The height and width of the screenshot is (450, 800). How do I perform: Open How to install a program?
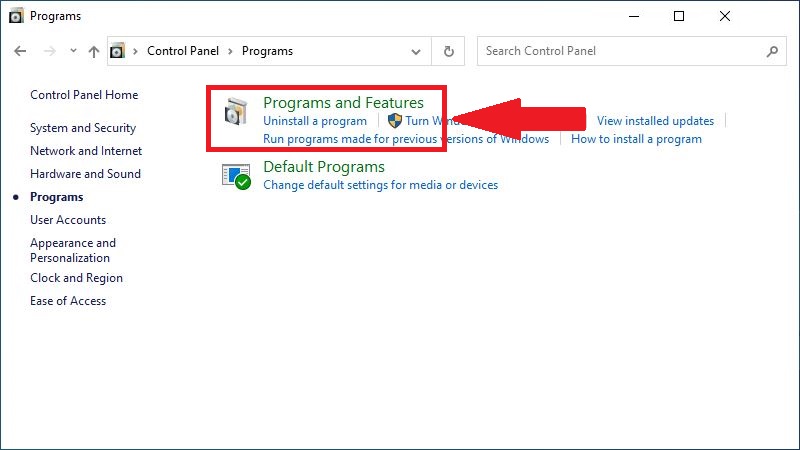(636, 139)
